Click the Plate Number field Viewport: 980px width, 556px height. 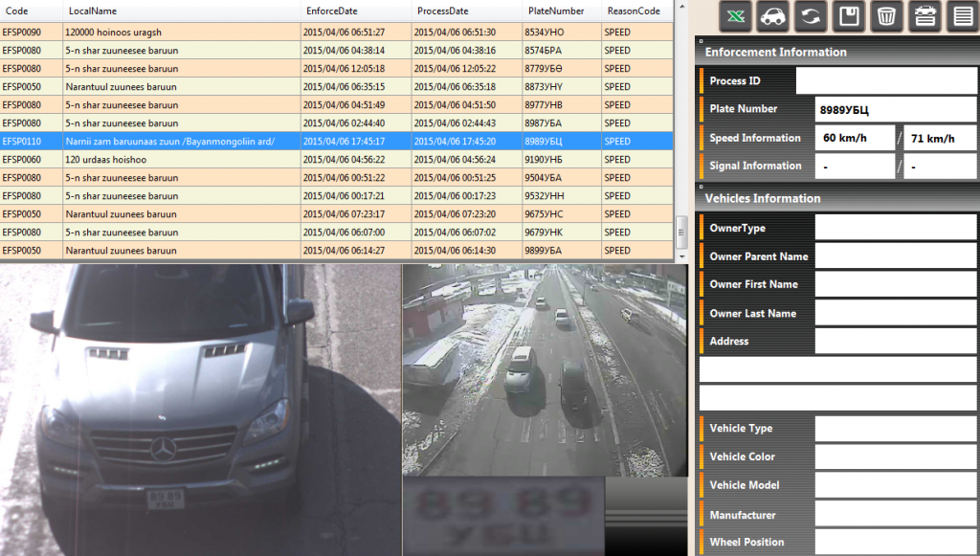coord(895,110)
